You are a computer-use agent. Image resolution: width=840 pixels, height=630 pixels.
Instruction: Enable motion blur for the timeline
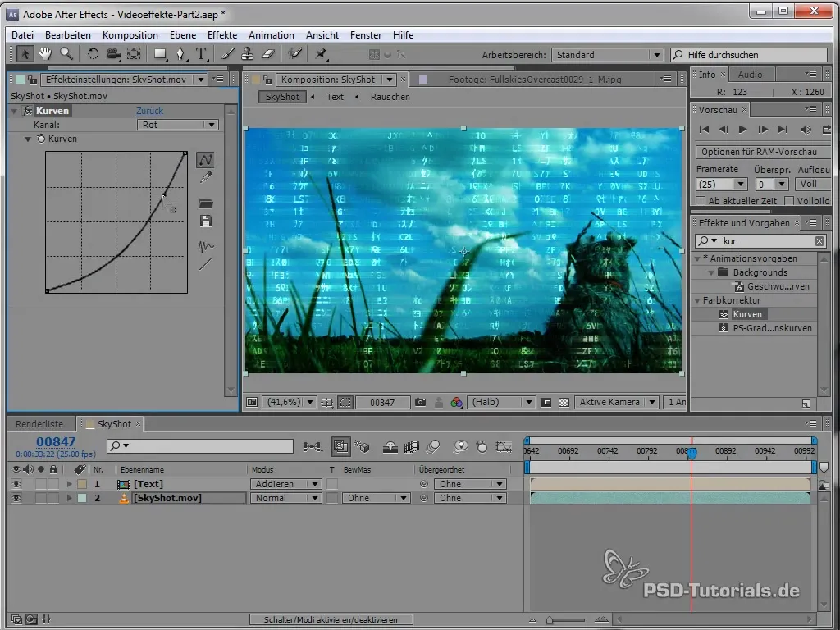[x=433, y=446]
